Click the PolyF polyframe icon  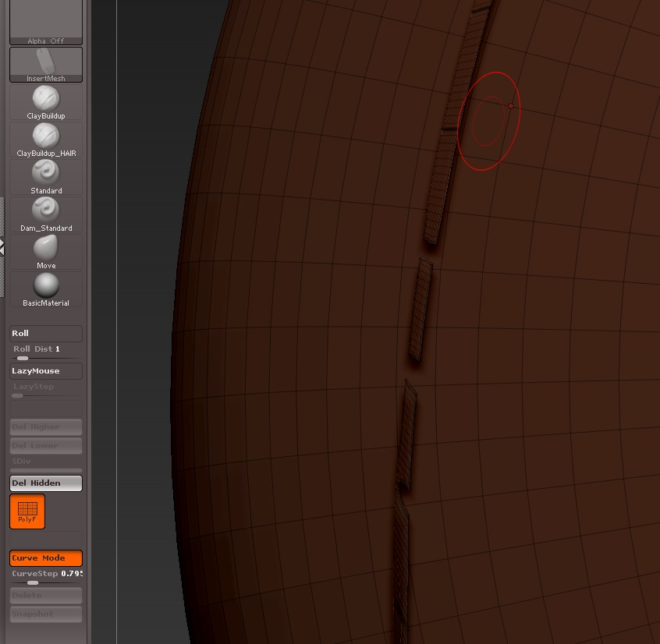tap(27, 511)
